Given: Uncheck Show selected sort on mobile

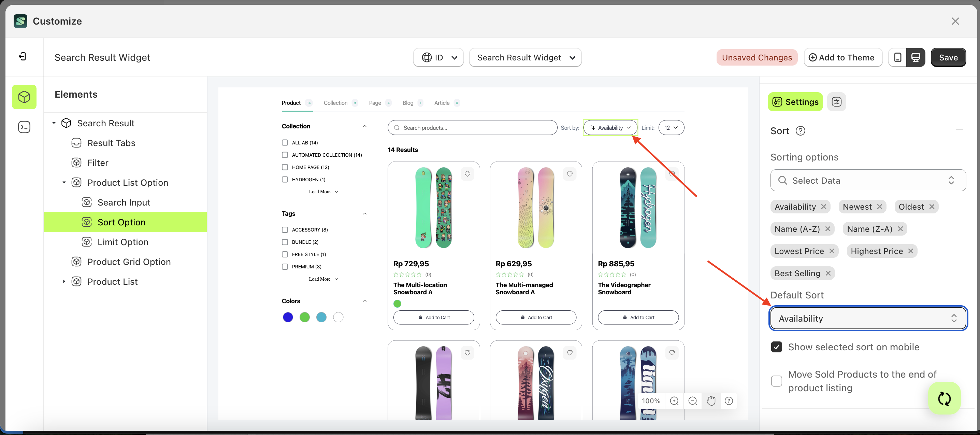Looking at the screenshot, I should pos(777,347).
